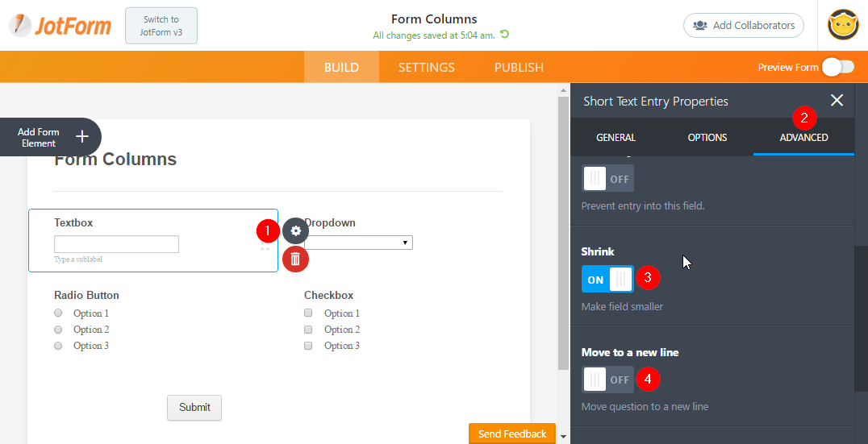The image size is (868, 444).
Task: Go to the SETTINGS tab
Action: (426, 68)
